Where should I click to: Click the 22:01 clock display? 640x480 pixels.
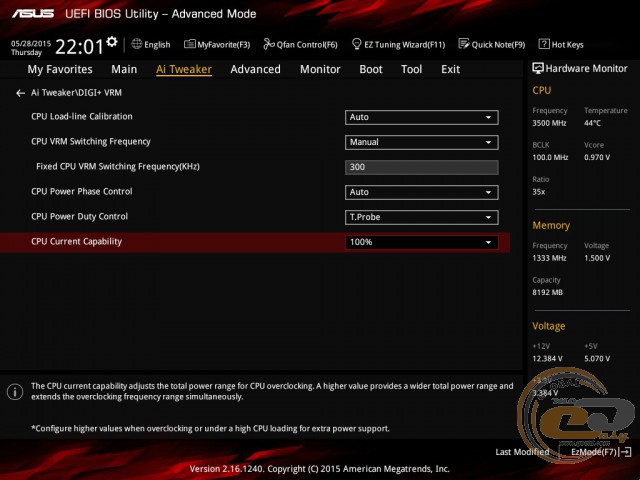pos(79,46)
